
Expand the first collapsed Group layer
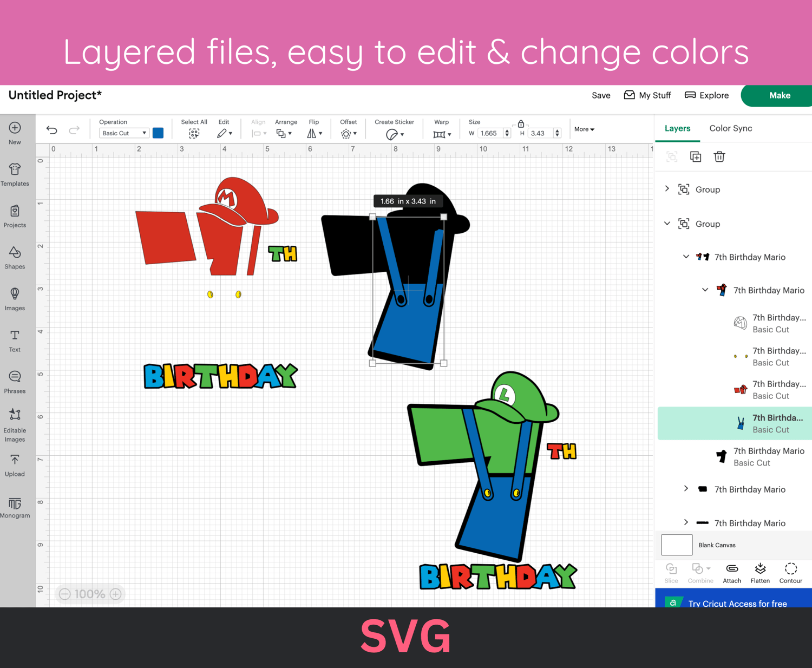(x=667, y=189)
